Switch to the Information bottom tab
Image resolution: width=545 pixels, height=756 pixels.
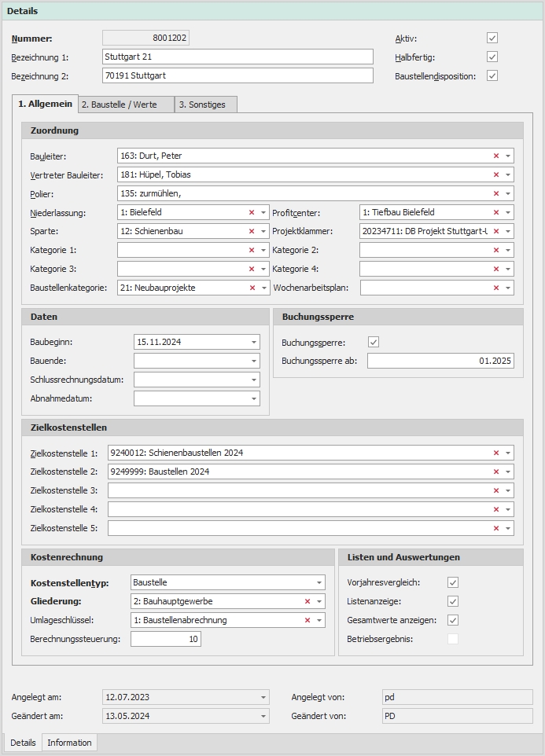[69, 743]
